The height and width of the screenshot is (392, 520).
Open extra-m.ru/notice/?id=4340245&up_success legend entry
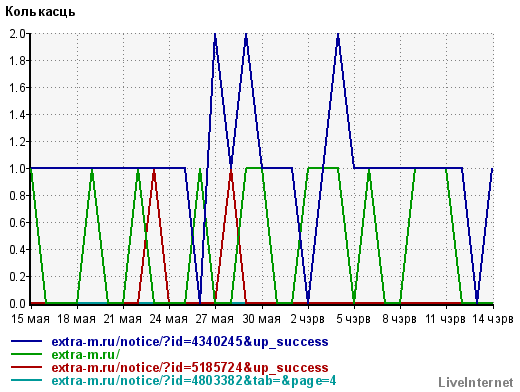pos(190,342)
